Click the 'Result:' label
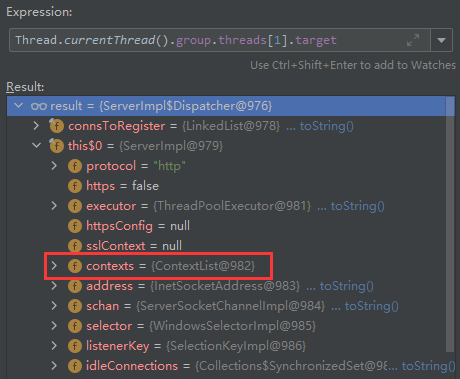 [x=25, y=87]
